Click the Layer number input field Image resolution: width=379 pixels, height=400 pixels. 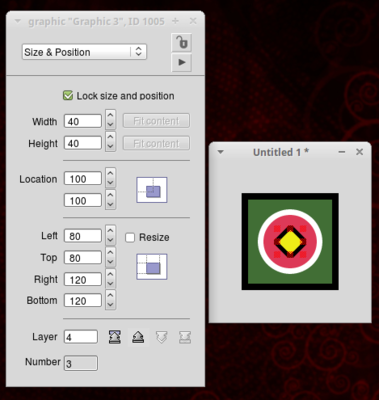pos(81,337)
